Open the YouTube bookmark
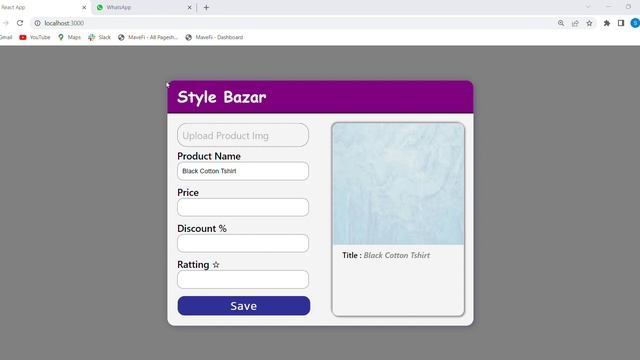This screenshot has height=360, width=640. point(35,37)
